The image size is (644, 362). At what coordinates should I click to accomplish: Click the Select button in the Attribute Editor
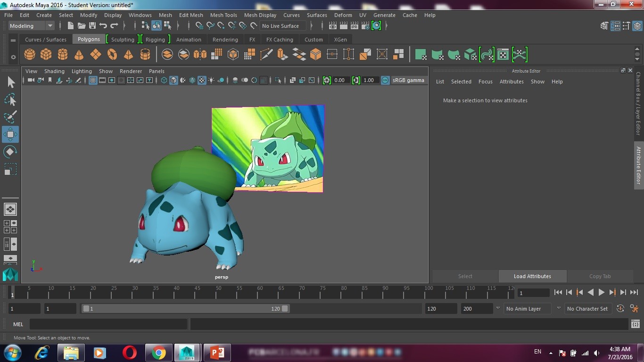(x=465, y=276)
